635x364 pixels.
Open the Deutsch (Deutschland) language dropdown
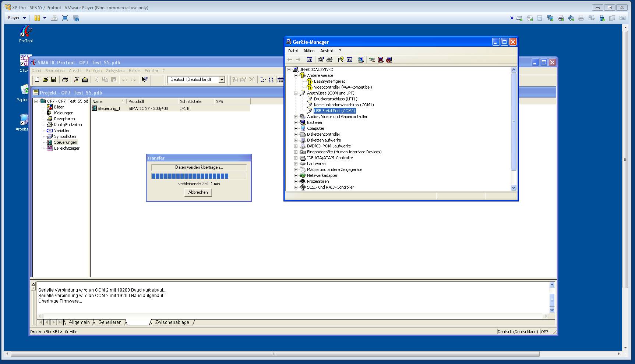(x=222, y=80)
